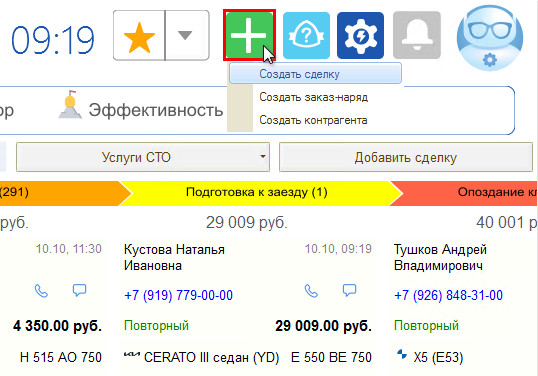
Task: Select menu item Создать заказ-наряд
Action: [x=314, y=97]
